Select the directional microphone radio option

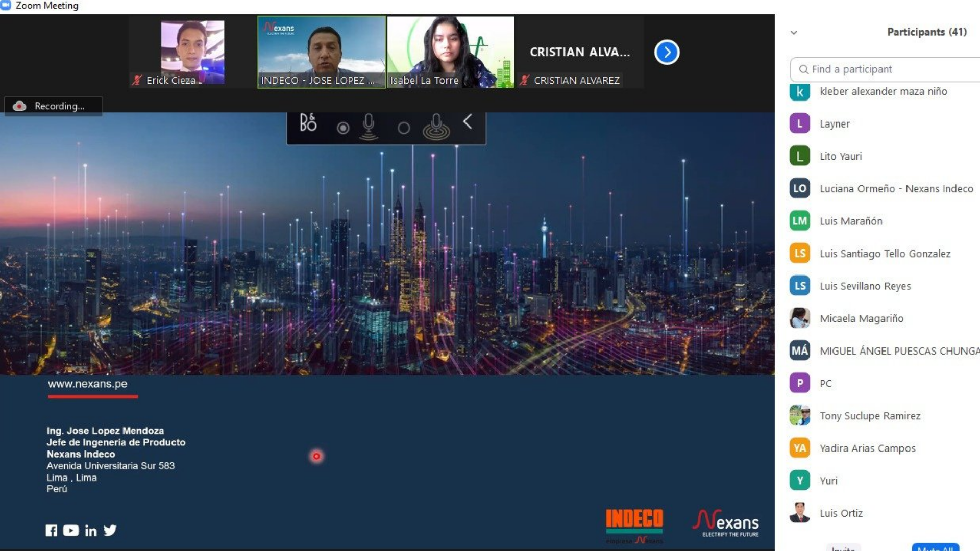click(x=343, y=128)
